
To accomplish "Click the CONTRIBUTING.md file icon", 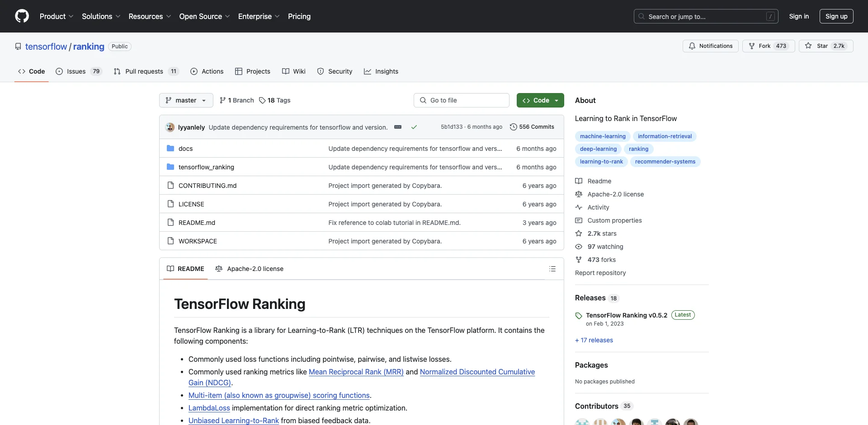I will click(170, 185).
